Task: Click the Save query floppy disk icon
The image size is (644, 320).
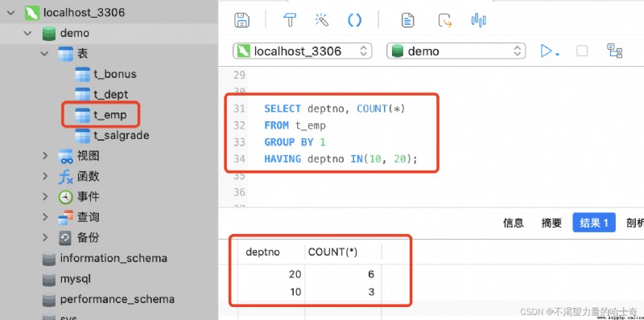Action: [242, 19]
